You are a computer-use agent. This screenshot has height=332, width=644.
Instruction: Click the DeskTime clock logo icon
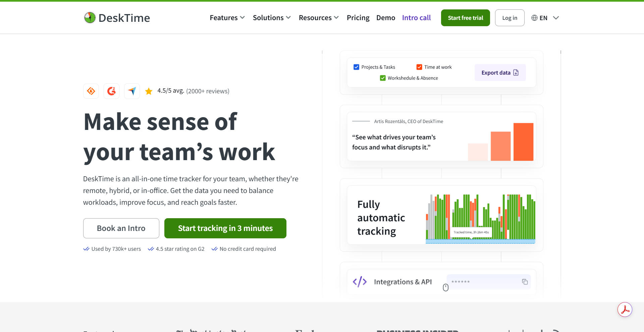90,18
